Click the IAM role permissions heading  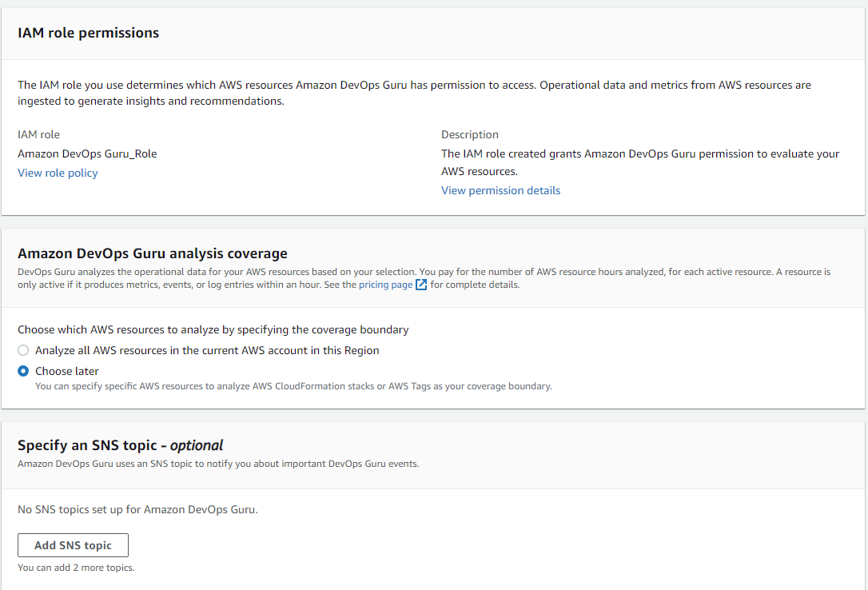tap(88, 33)
